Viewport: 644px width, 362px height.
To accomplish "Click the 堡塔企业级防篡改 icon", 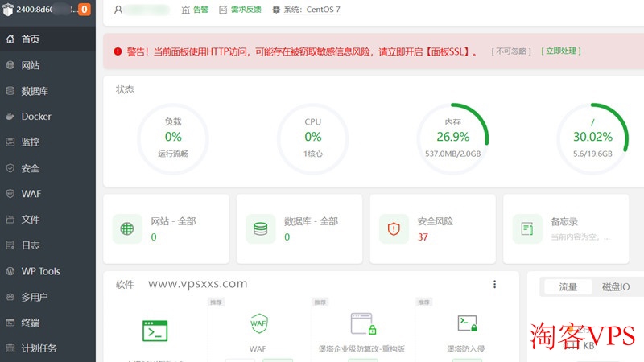I will pyautogui.click(x=363, y=324).
